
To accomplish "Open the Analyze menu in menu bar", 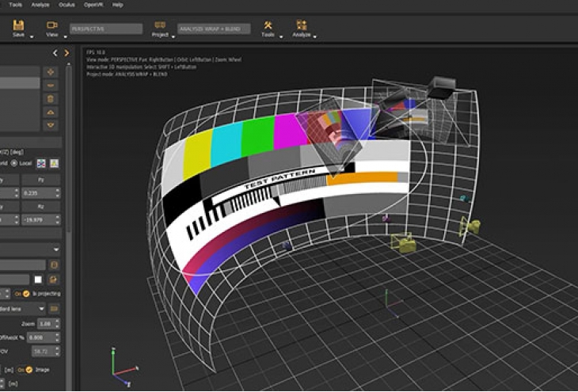I will (x=40, y=5).
